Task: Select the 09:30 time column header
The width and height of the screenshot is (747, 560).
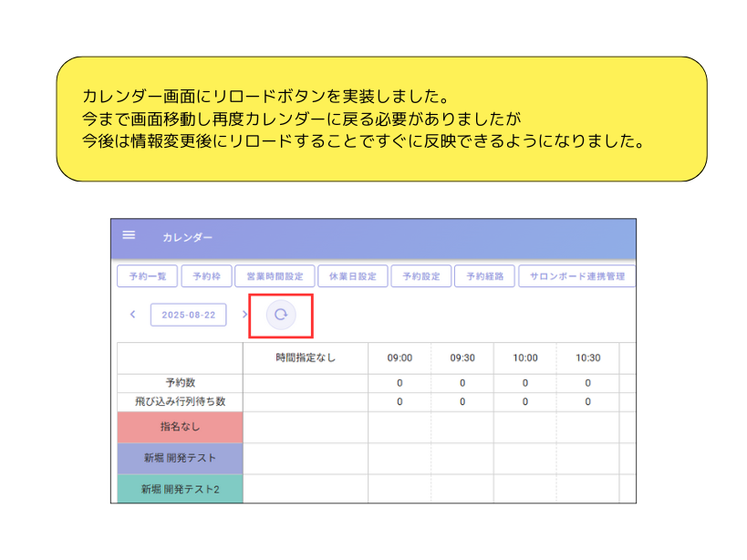Action: click(x=462, y=358)
